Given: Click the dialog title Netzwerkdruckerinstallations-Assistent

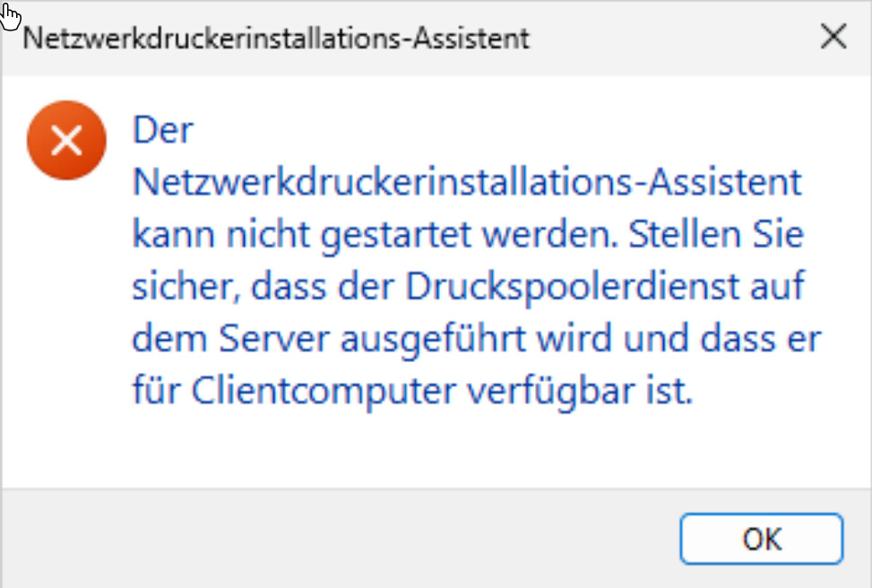Looking at the screenshot, I should pos(275,39).
